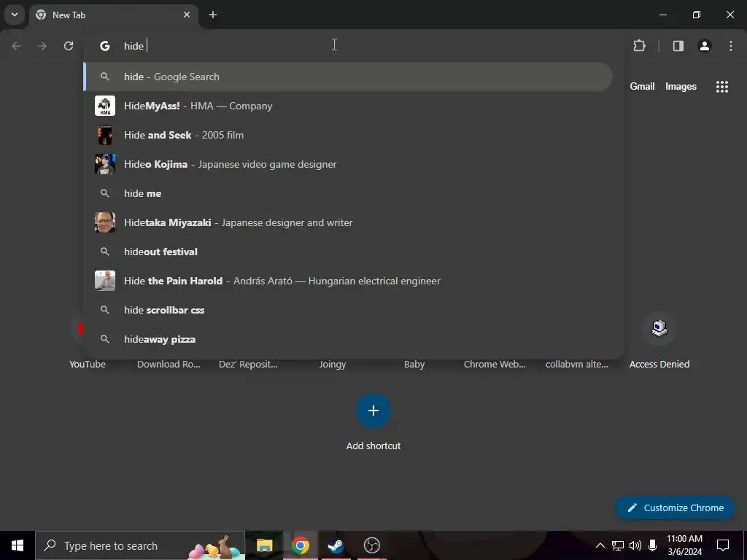Viewport: 747px width, 560px height.
Task: Open the Baby shortcut
Action: pos(414,365)
